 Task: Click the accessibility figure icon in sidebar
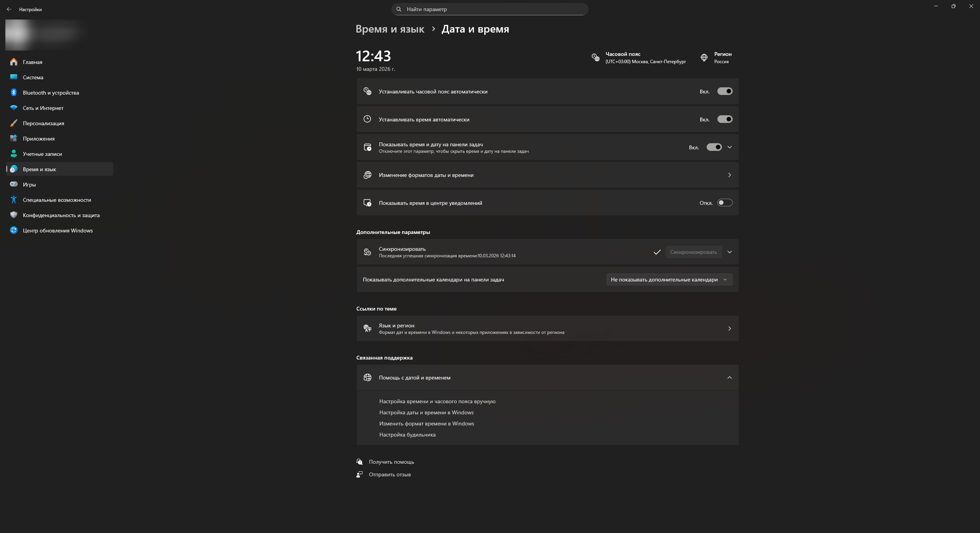[x=14, y=200]
